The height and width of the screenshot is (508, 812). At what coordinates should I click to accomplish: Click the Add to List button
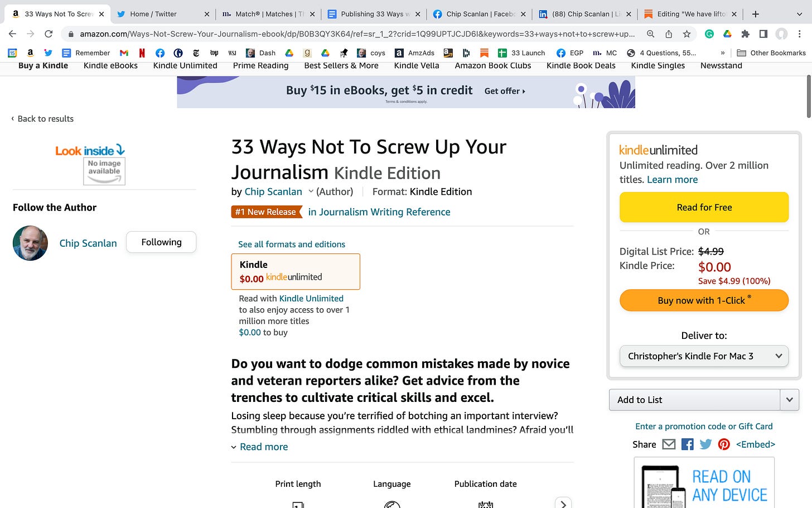point(695,400)
